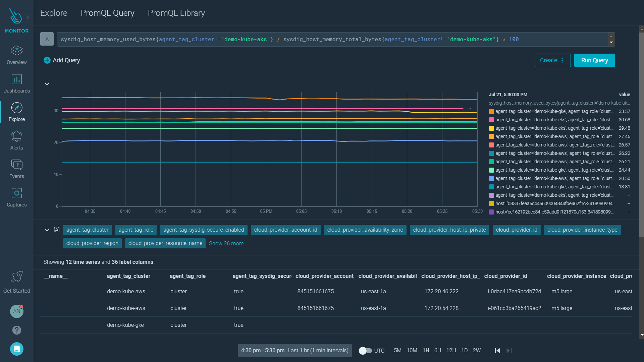This screenshot has width=644, height=362.
Task: Open the Create button's three-dot menu
Action: coord(562,60)
